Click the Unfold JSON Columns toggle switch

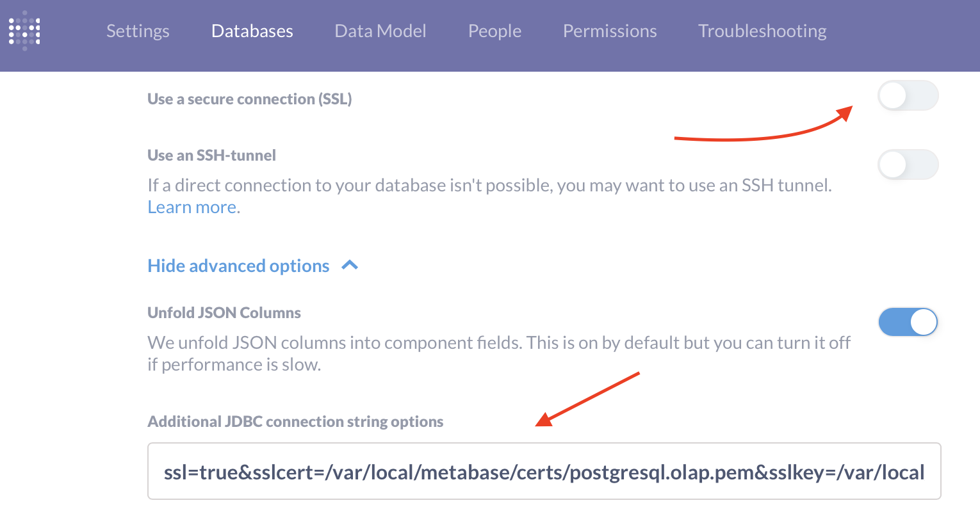click(908, 322)
